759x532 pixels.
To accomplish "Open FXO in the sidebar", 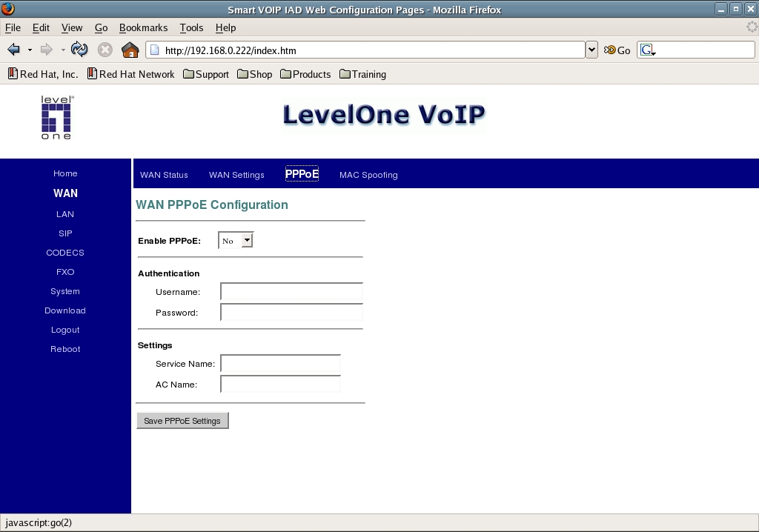I will [x=65, y=272].
